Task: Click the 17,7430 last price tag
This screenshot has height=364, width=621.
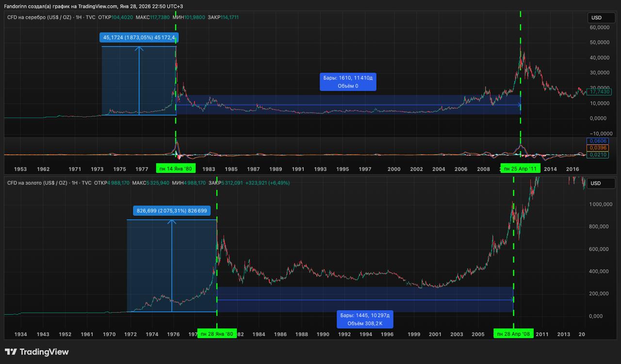Action: [600, 92]
